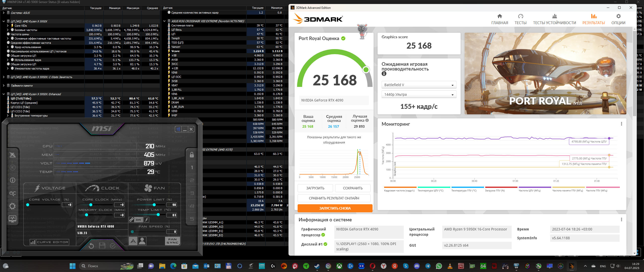Image resolution: width=644 pixels, height=272 pixels.
Task: Click the Power Limit slider handle
Action: [154, 205]
